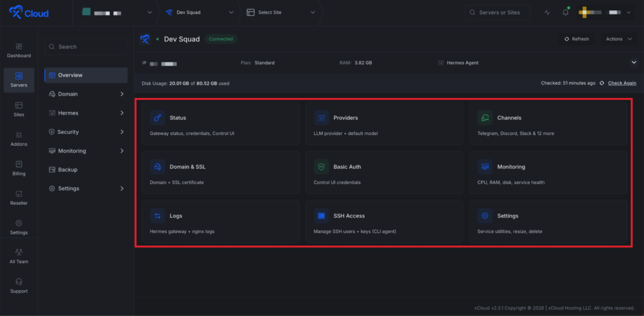Click the Channels card icon
The height and width of the screenshot is (316, 644).
coord(485,117)
